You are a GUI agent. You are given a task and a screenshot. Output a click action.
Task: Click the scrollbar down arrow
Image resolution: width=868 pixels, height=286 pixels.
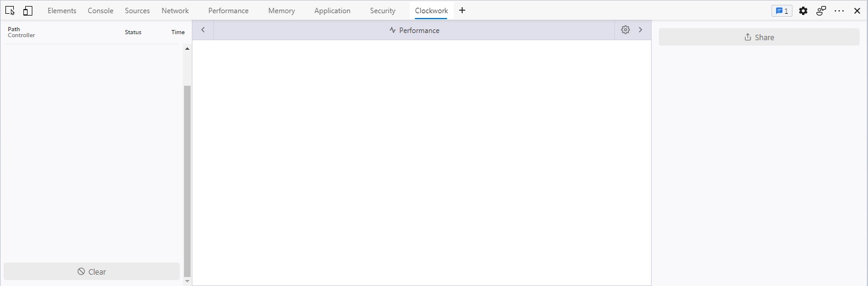pos(187,281)
